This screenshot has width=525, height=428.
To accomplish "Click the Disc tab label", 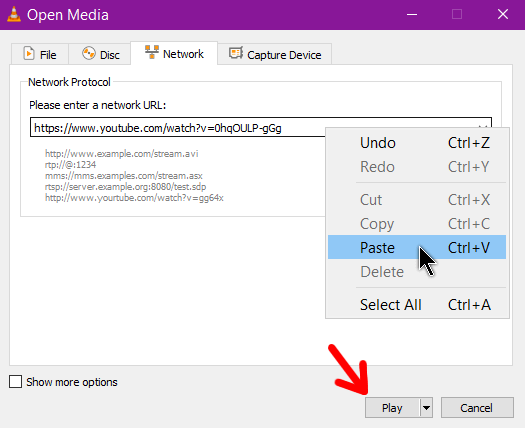I will pos(110,55).
